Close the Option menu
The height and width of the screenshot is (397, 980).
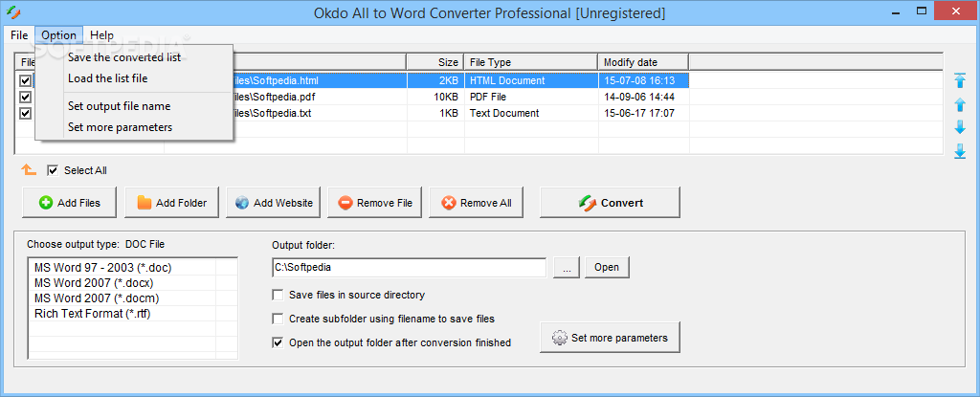58,35
